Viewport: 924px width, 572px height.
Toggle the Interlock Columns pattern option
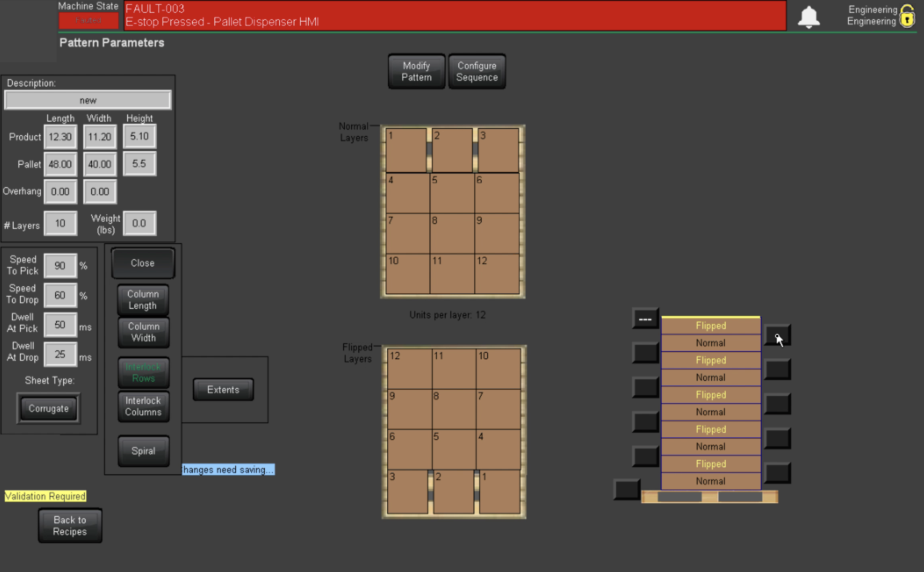click(x=143, y=406)
